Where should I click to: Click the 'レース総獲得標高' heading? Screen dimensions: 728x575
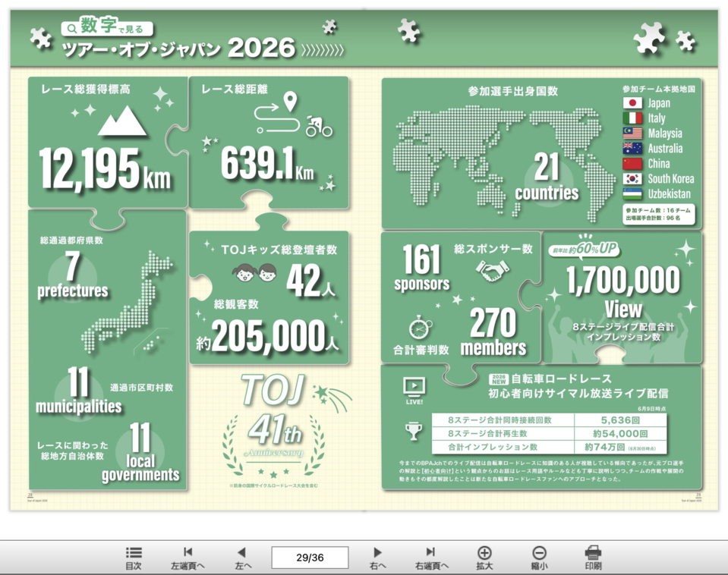coord(86,89)
